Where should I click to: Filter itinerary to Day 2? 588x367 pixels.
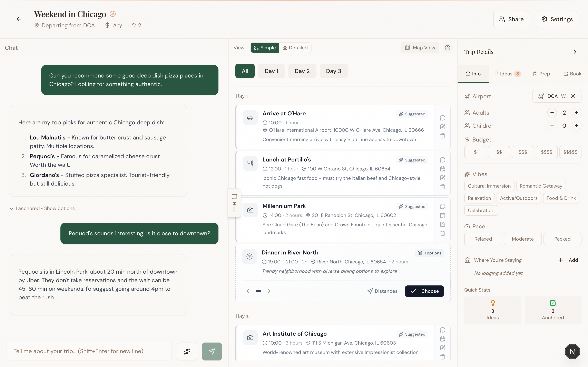click(302, 71)
